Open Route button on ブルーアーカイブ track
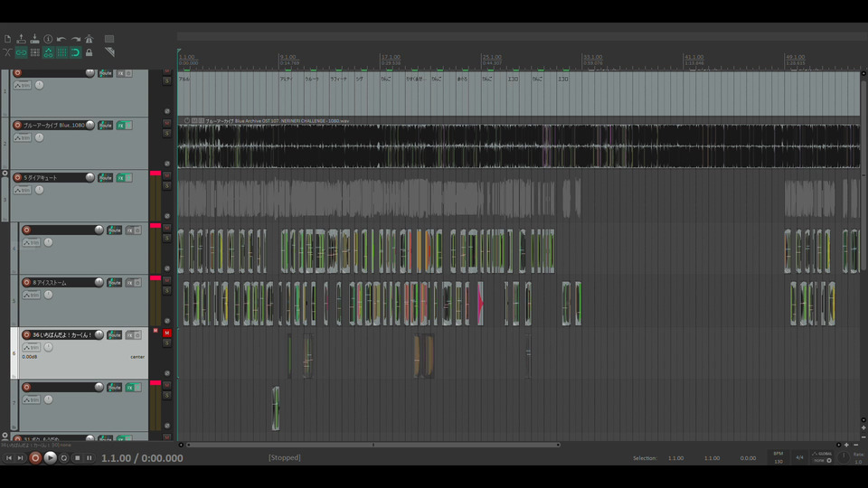This screenshot has width=868, height=488. [105, 126]
